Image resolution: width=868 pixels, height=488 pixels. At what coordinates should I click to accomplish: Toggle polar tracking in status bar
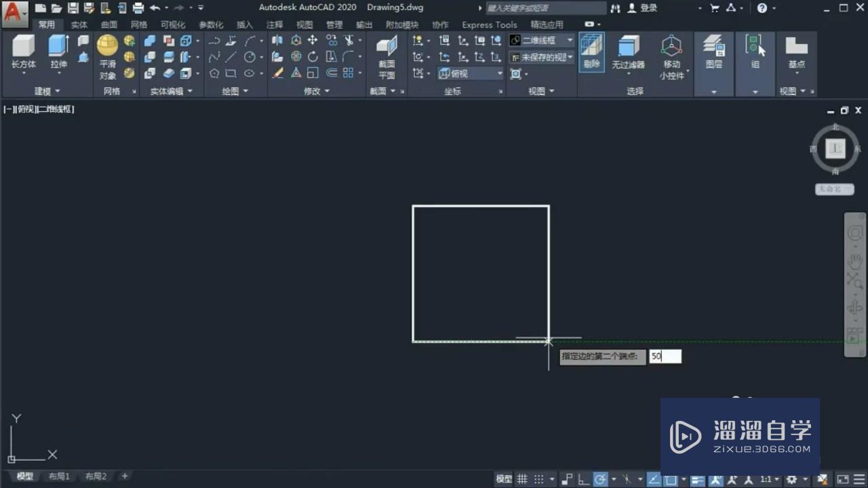coord(600,479)
